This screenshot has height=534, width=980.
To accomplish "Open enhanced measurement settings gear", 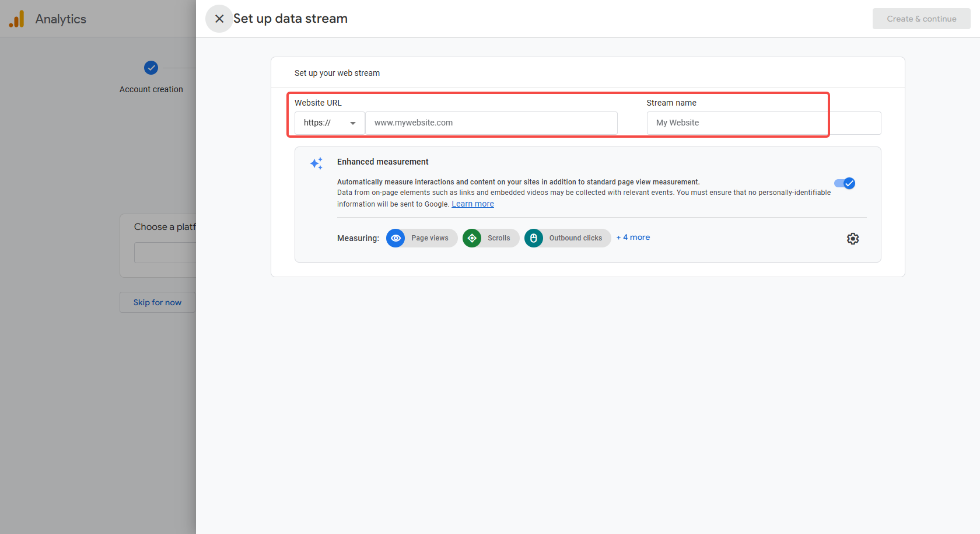I will click(853, 239).
